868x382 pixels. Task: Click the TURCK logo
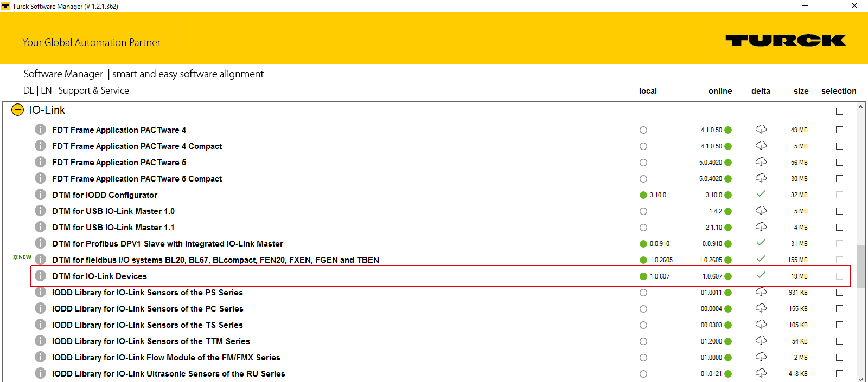786,41
